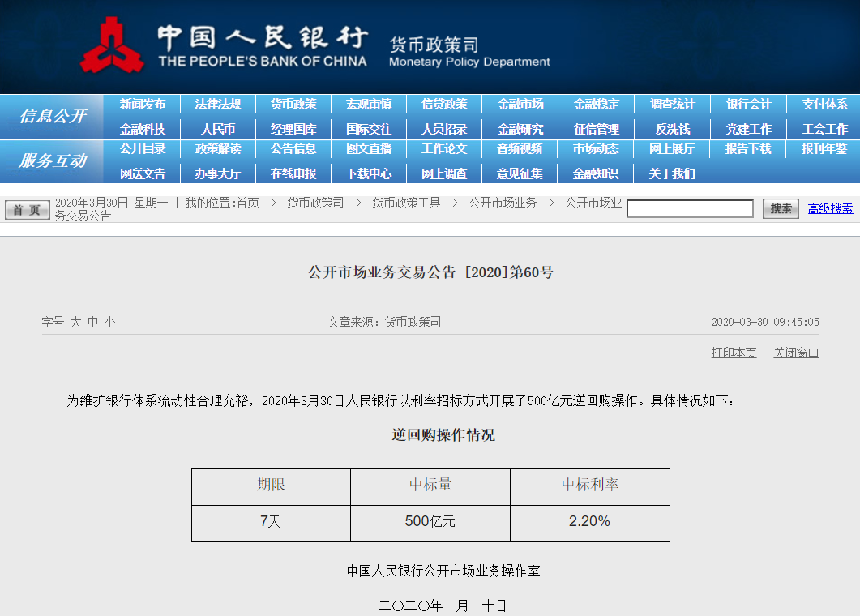Click 关闭窗口 close window link
Viewport: 860px width, 616px height.
click(796, 353)
